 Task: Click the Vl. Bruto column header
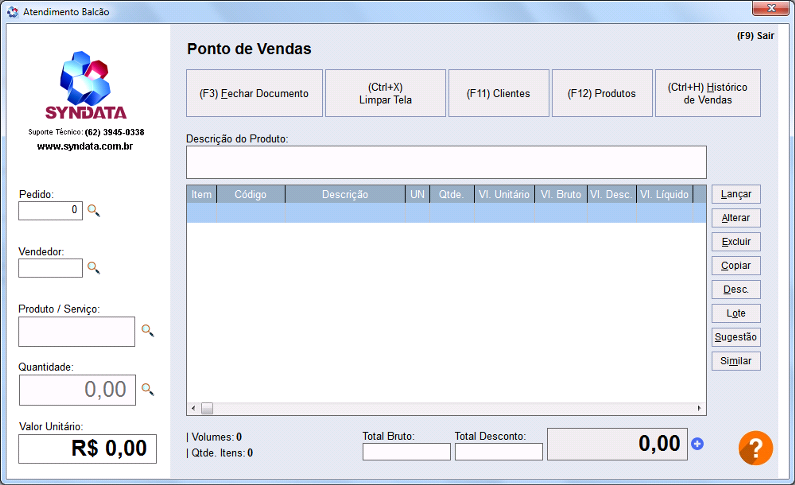click(x=561, y=194)
